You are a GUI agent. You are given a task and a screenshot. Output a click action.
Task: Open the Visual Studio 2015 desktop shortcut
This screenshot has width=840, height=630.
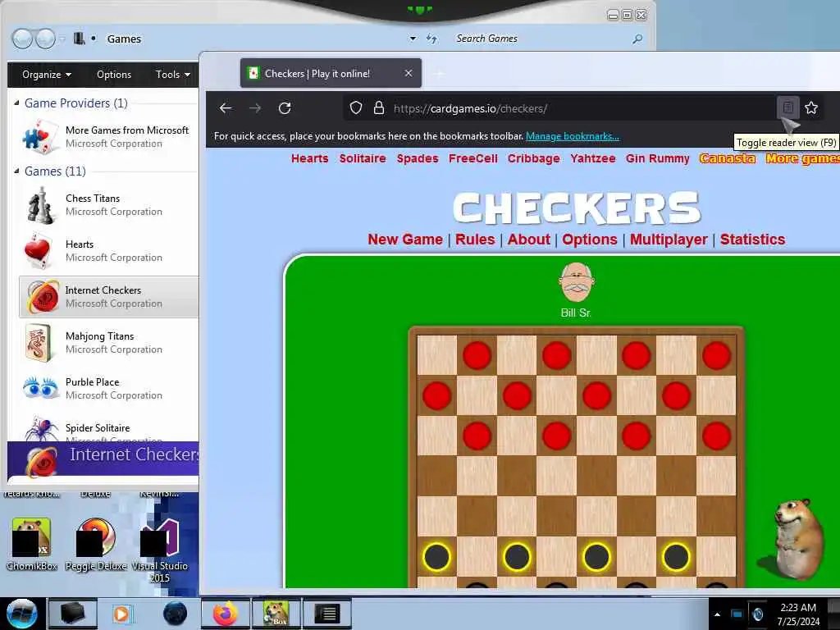[x=160, y=550]
